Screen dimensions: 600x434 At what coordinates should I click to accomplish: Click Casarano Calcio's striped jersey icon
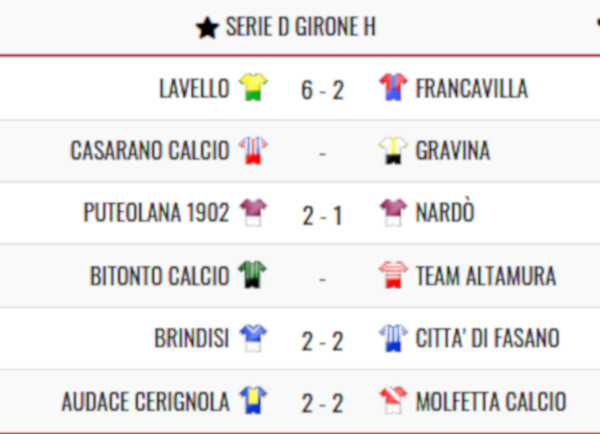coord(253,150)
